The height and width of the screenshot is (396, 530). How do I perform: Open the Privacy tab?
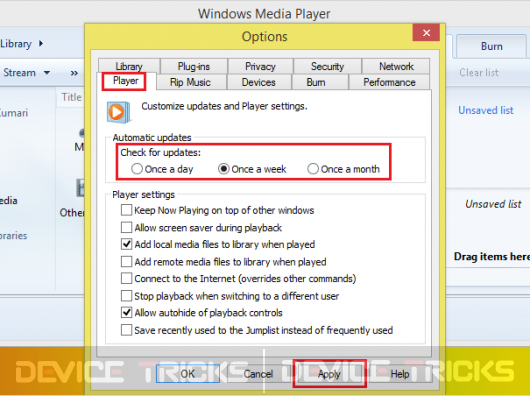[x=260, y=66]
